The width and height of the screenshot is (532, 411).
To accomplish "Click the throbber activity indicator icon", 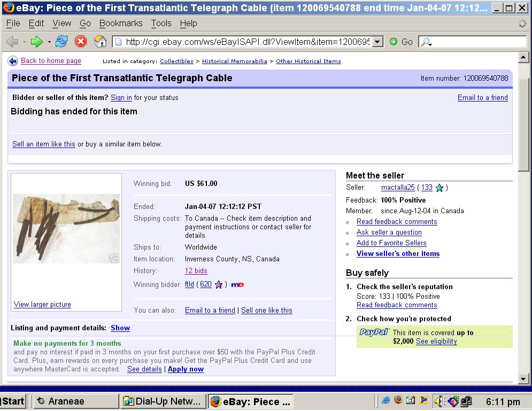I will point(522,24).
